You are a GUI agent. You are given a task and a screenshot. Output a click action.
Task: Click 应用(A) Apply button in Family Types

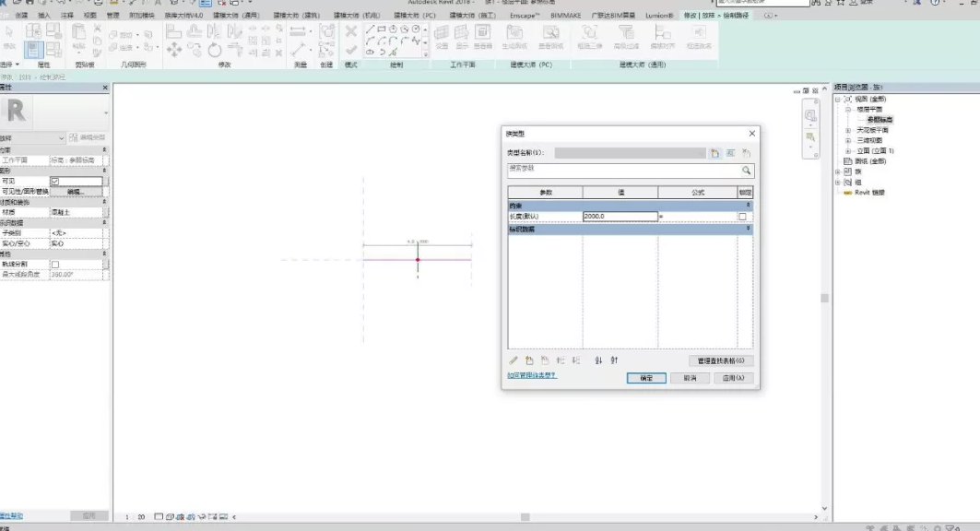(x=733, y=378)
